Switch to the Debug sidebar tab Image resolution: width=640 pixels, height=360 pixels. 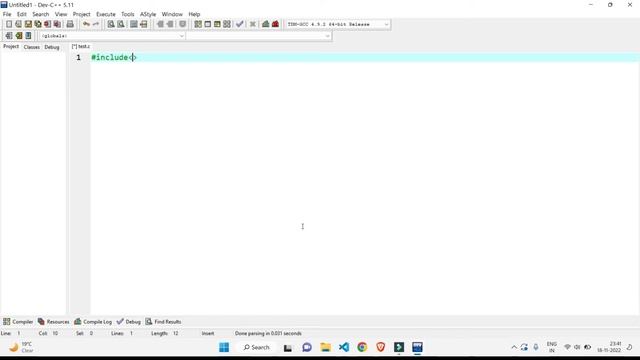point(52,47)
